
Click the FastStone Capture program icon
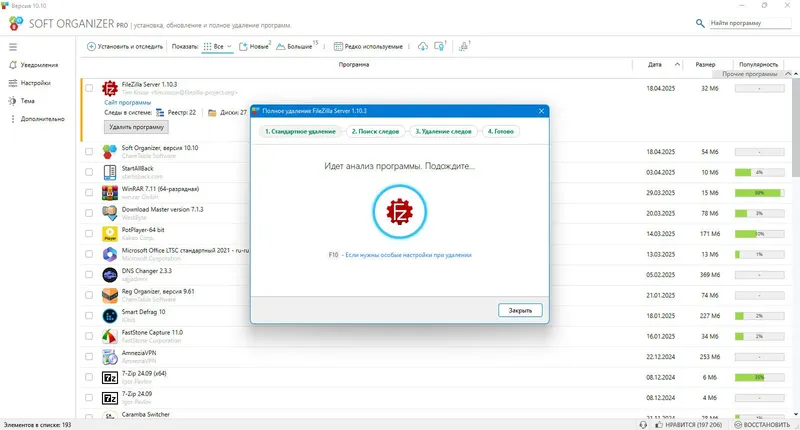point(110,336)
